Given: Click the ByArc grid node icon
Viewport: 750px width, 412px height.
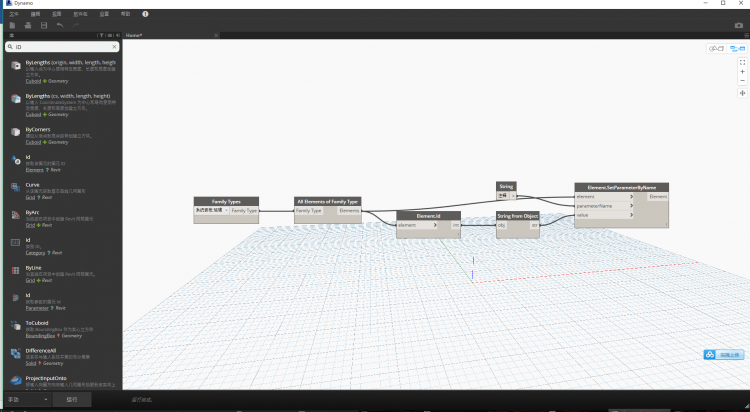Looking at the screenshot, I should pos(16,215).
